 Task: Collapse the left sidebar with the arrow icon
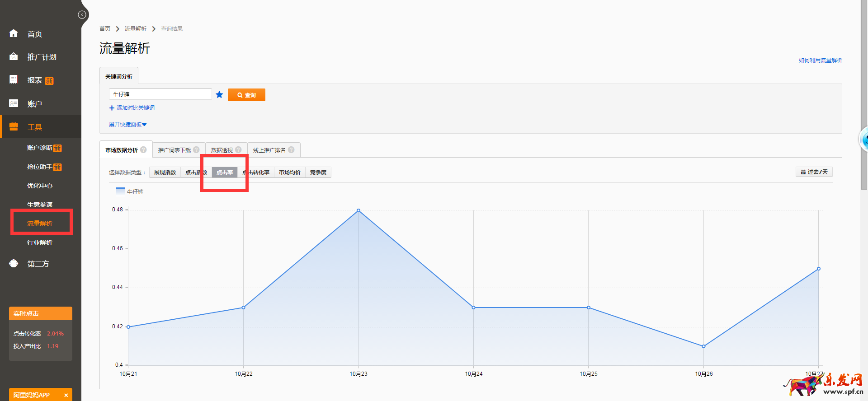point(82,14)
